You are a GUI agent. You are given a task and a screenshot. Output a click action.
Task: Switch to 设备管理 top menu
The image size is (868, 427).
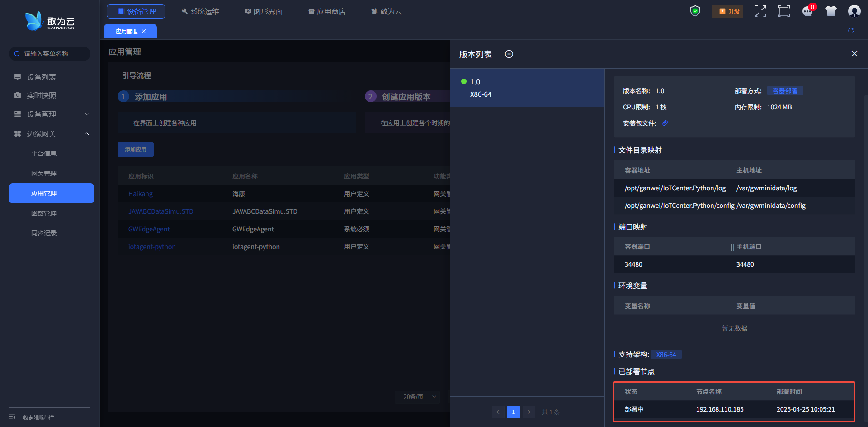(136, 11)
